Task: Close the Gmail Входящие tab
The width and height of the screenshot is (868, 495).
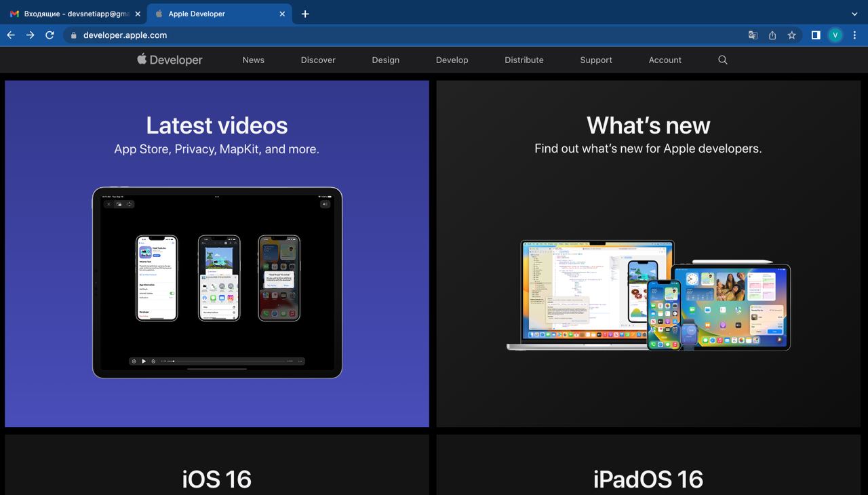Action: 138,14
